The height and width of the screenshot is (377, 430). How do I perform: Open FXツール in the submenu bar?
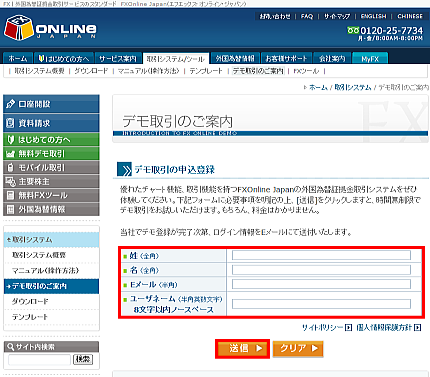coord(306,71)
